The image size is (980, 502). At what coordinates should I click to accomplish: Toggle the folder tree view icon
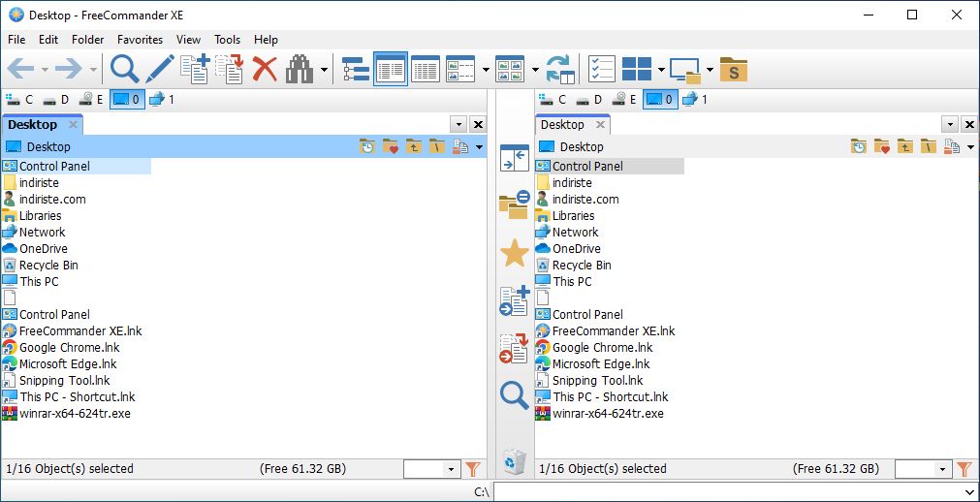pyautogui.click(x=357, y=70)
